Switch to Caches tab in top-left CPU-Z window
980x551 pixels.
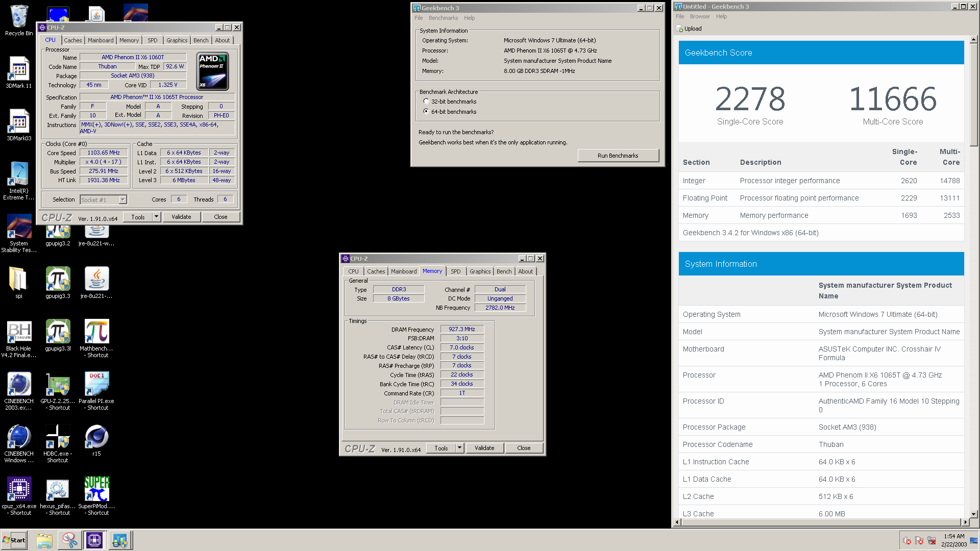pyautogui.click(x=72, y=40)
